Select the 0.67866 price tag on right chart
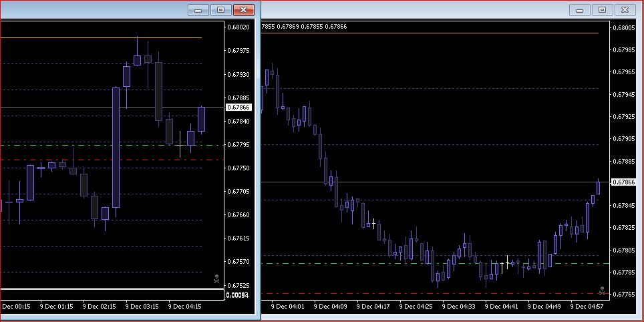The width and height of the screenshot is (644, 322). pyautogui.click(x=623, y=182)
